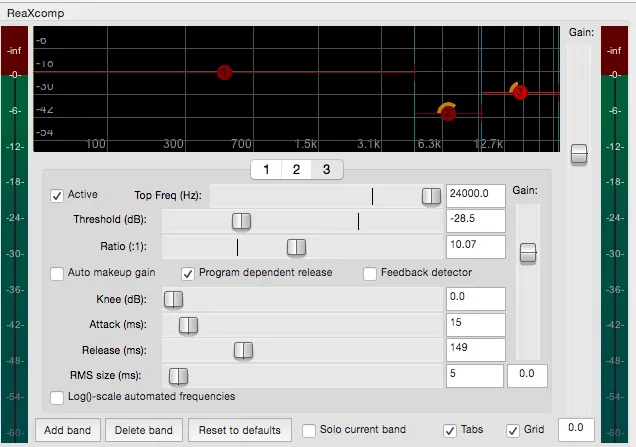
Task: Click the 100 frequency label in graph
Action: coord(96,144)
